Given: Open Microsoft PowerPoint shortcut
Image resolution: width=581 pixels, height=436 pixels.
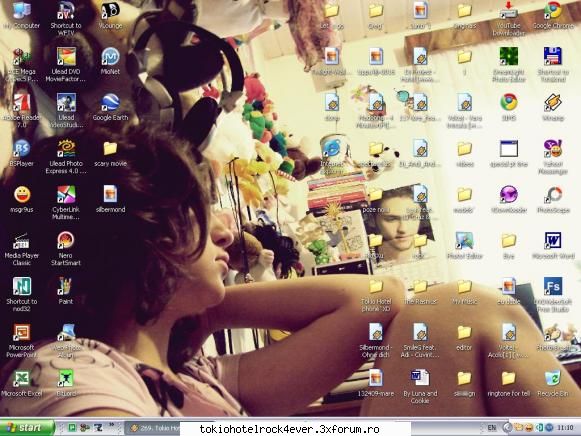Looking at the screenshot, I should point(21,340).
